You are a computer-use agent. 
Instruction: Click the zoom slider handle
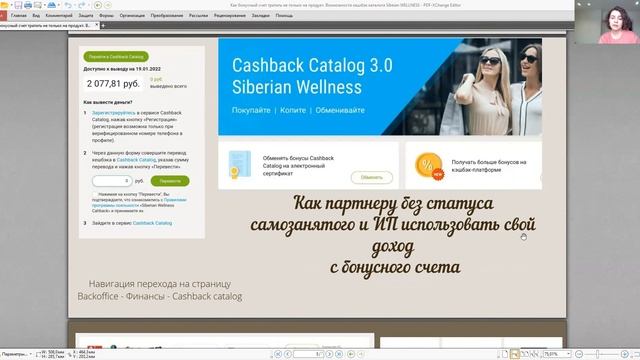coord(597,354)
